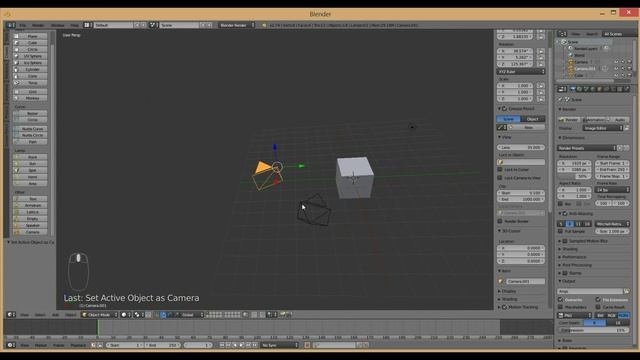
Task: Add a Nurbs Curve
Action: coord(30,129)
